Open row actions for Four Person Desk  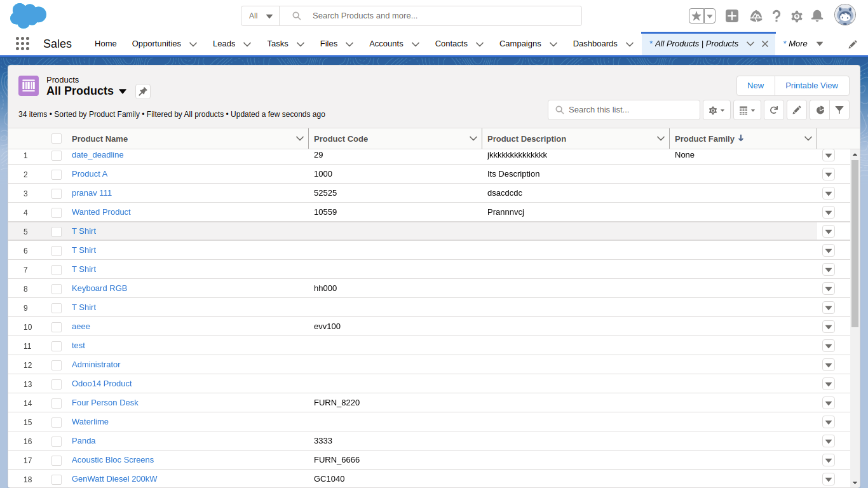point(829,403)
